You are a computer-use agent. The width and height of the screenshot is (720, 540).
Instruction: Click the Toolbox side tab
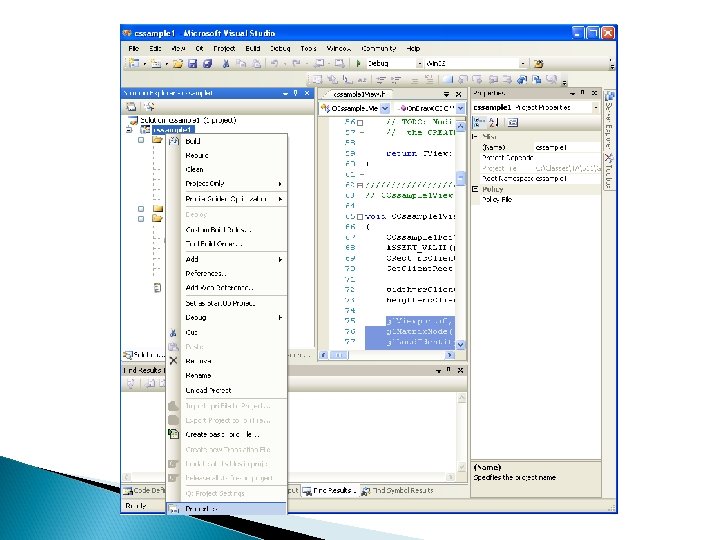pyautogui.click(x=609, y=171)
